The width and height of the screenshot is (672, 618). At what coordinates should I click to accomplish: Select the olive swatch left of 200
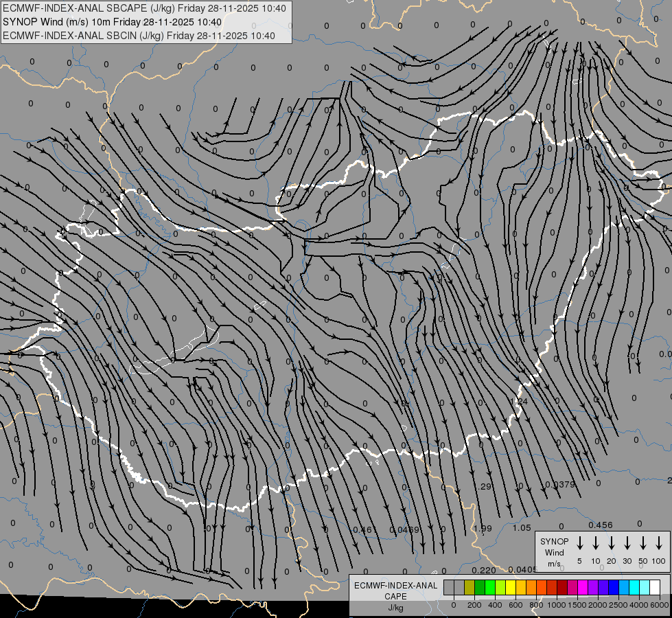[470, 587]
